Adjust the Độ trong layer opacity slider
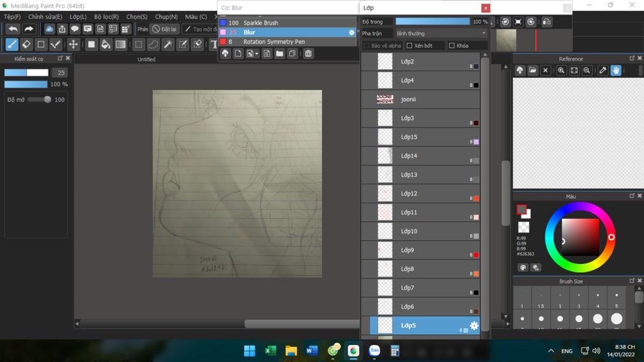Image resolution: width=644 pixels, height=362 pixels. 433,22
